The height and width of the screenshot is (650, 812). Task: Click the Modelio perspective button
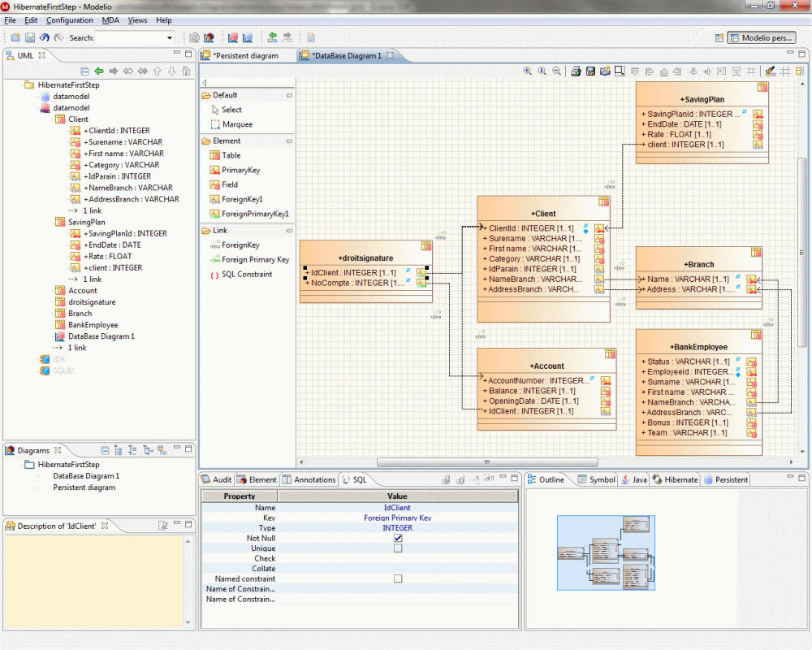pyautogui.click(x=762, y=38)
